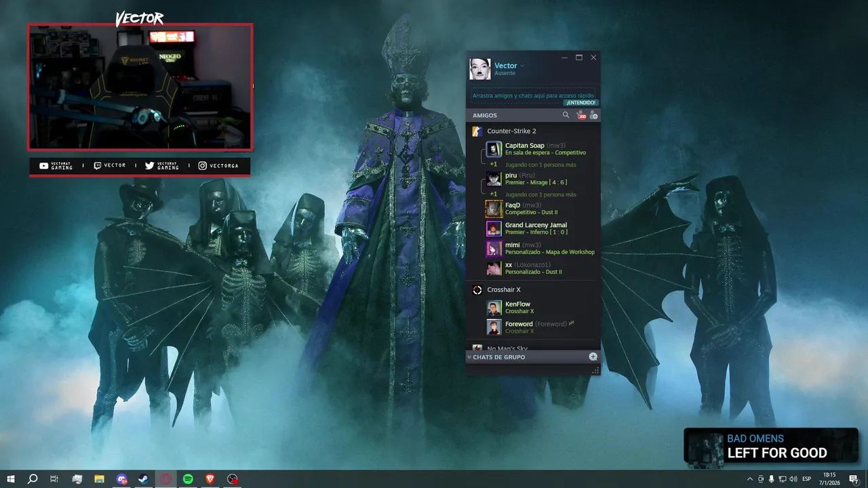The width and height of the screenshot is (868, 488).
Task: Open Spotify from the taskbar
Action: (x=188, y=479)
